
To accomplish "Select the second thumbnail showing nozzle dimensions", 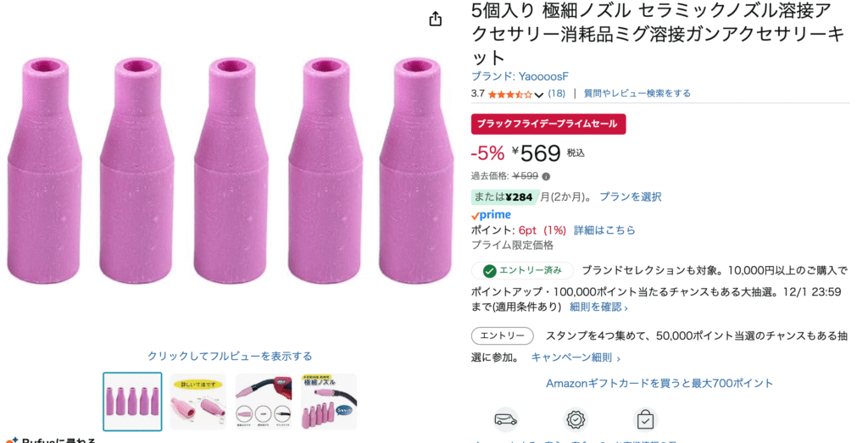I will (198, 401).
